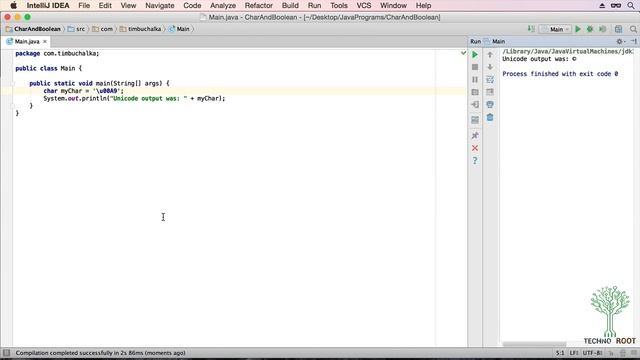The width and height of the screenshot is (640, 360).
Task: Rerun Main in the Run panel
Action: pyautogui.click(x=475, y=54)
